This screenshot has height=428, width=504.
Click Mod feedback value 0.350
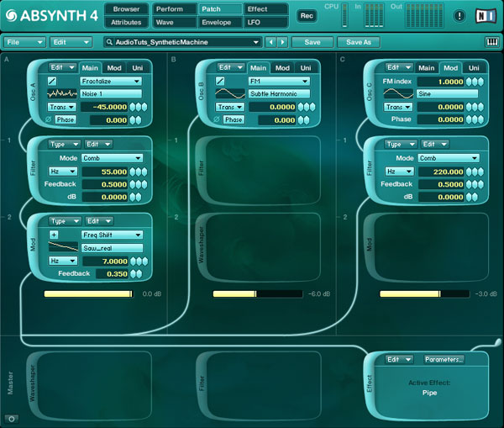click(113, 274)
